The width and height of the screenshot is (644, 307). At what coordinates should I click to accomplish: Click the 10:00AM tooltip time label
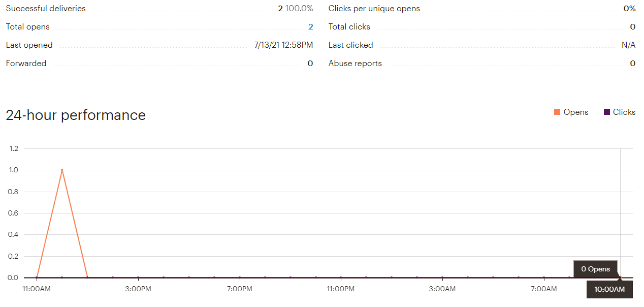click(609, 289)
